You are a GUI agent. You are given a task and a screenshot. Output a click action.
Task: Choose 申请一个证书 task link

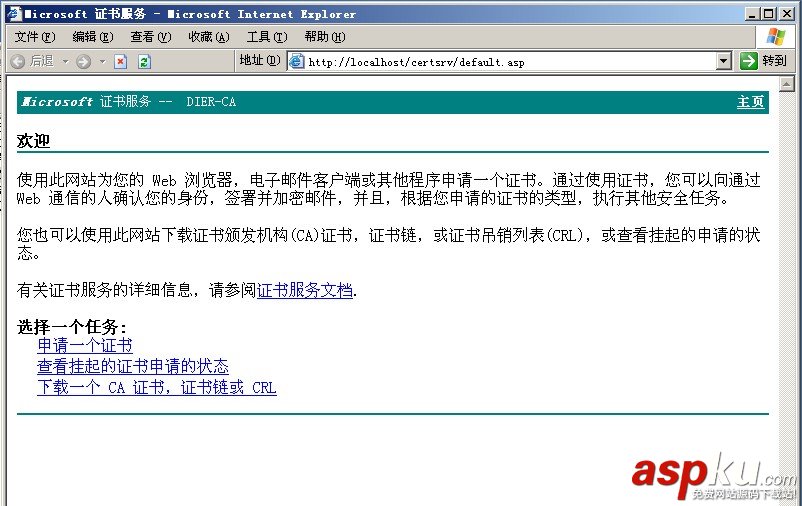click(85, 345)
